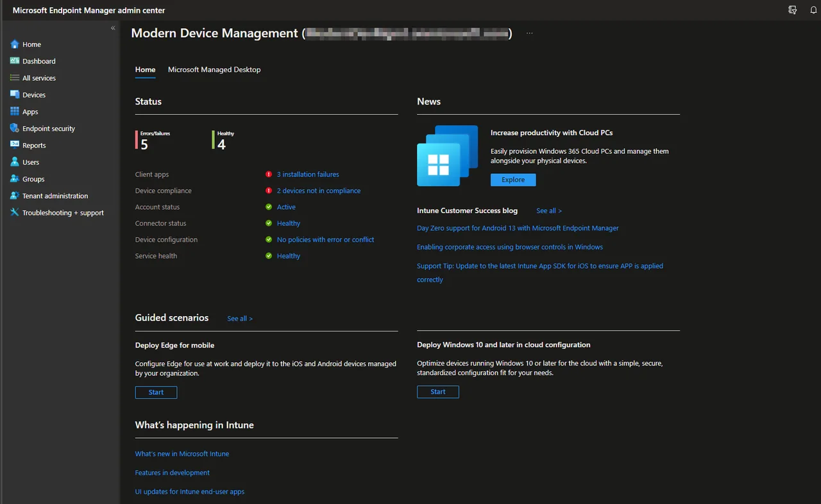Click the Connector status Healthy link
This screenshot has width=821, height=504.
click(x=289, y=223)
